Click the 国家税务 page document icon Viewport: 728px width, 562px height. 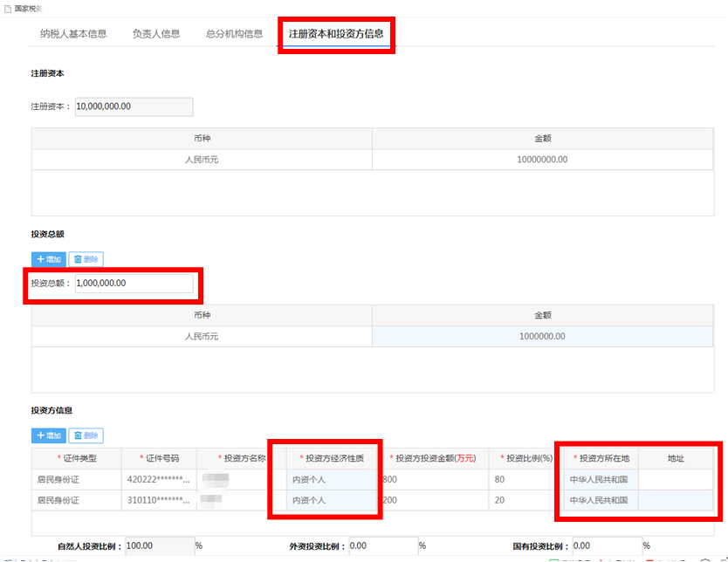click(x=8, y=9)
